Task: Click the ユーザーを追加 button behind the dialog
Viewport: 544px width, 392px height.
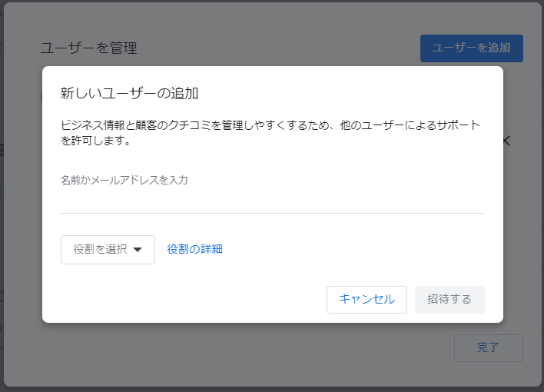Action: coord(472,48)
